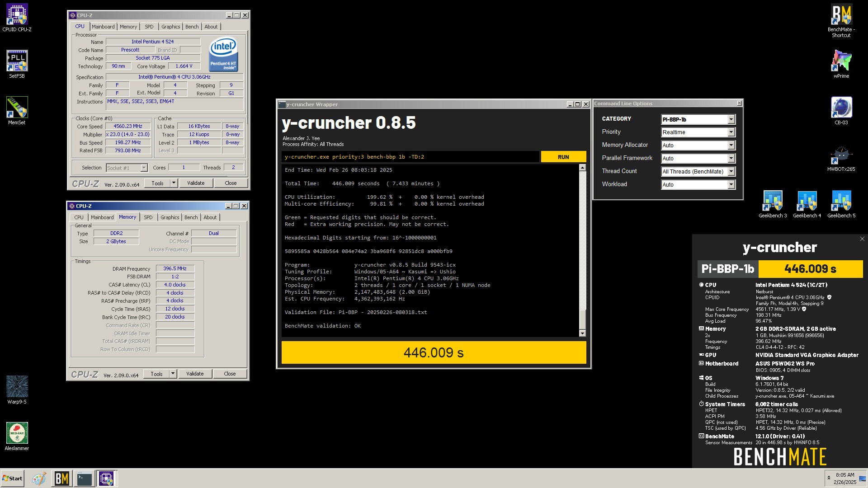The height and width of the screenshot is (488, 868).
Task: Switch to CPU tab in lower CPU-Z
Action: click(79, 217)
